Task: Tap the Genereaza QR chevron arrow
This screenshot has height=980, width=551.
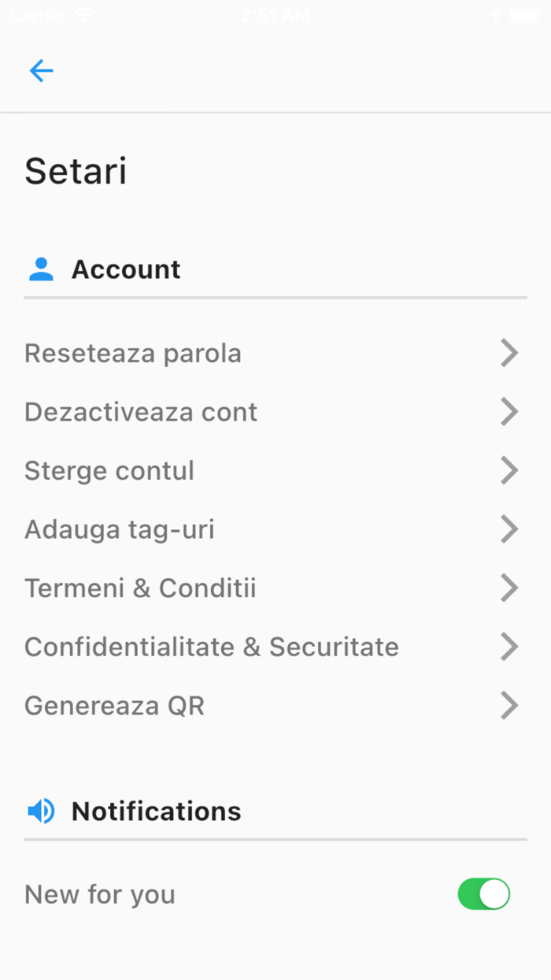Action: [509, 706]
